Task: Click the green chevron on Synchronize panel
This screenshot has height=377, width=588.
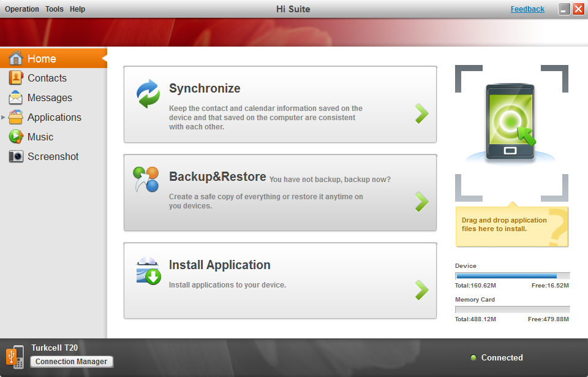Action: coord(421,113)
